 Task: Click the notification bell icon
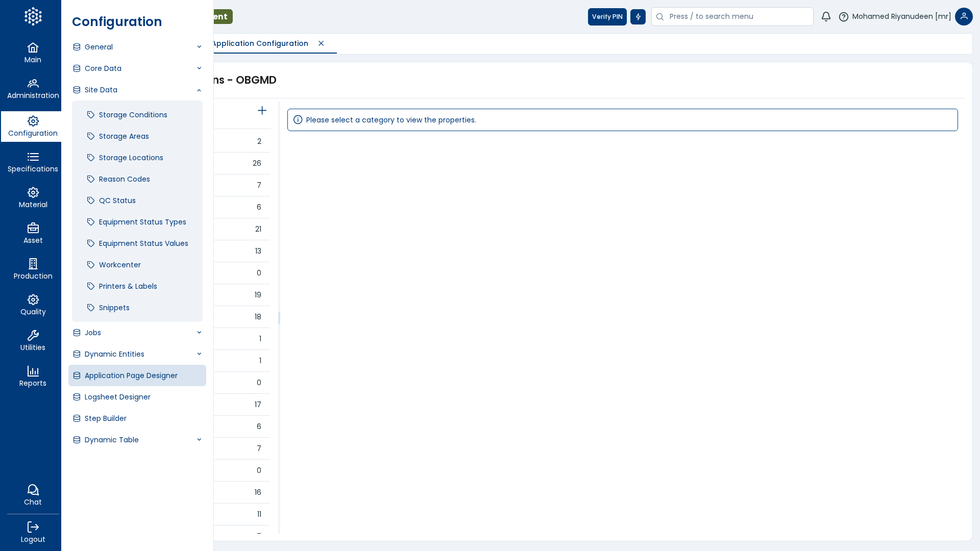(x=826, y=17)
